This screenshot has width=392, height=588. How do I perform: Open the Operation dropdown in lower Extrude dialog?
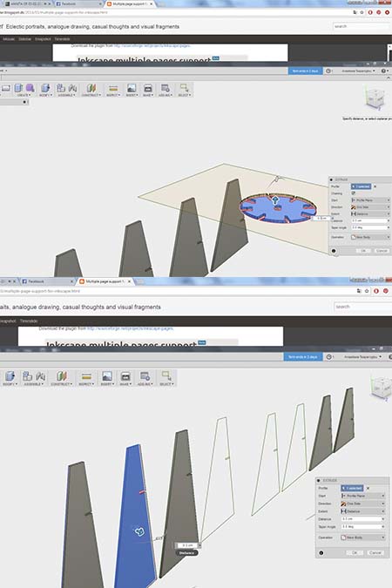coord(362,537)
